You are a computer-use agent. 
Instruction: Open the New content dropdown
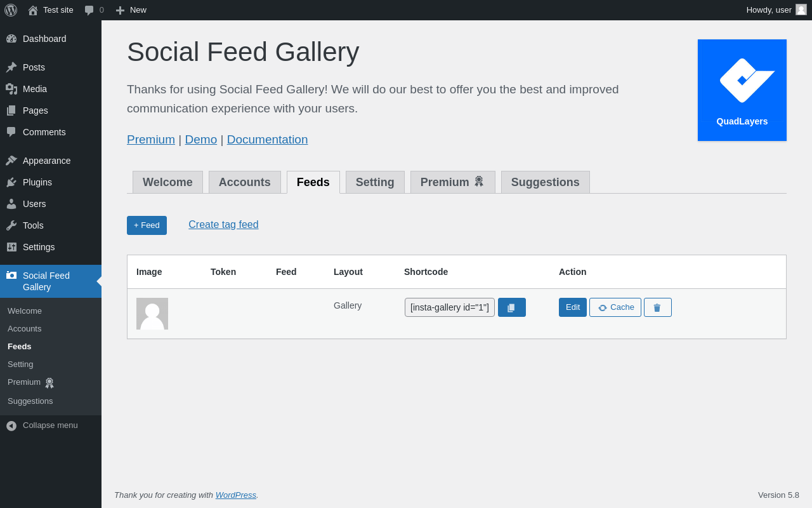[131, 10]
